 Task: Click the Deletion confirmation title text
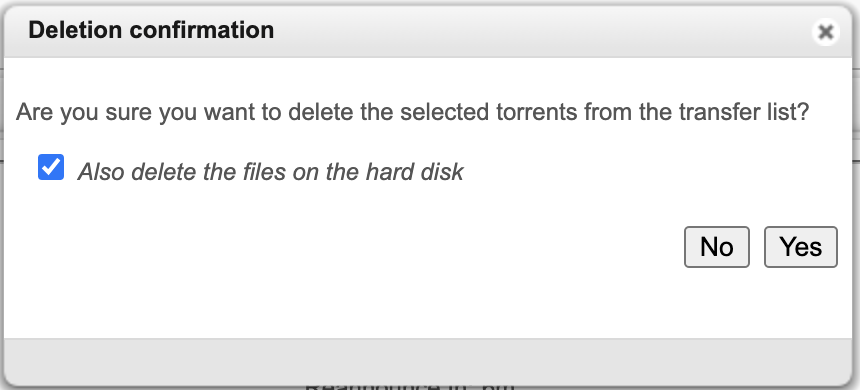tap(151, 30)
